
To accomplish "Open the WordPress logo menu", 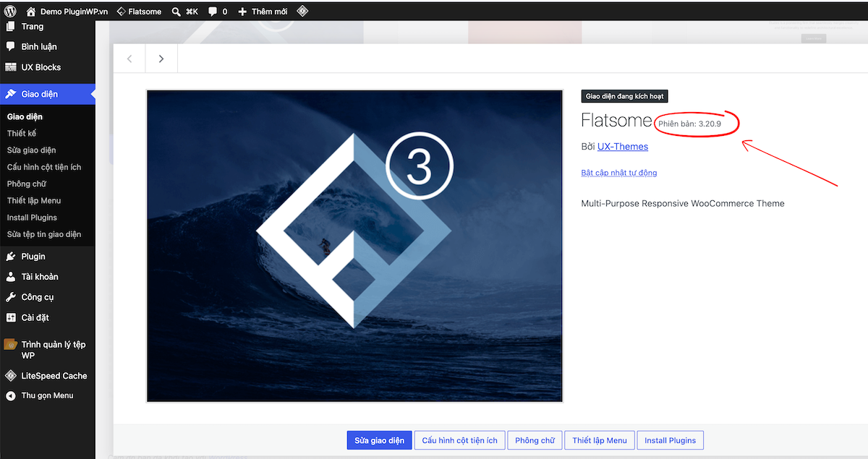I will point(10,12).
